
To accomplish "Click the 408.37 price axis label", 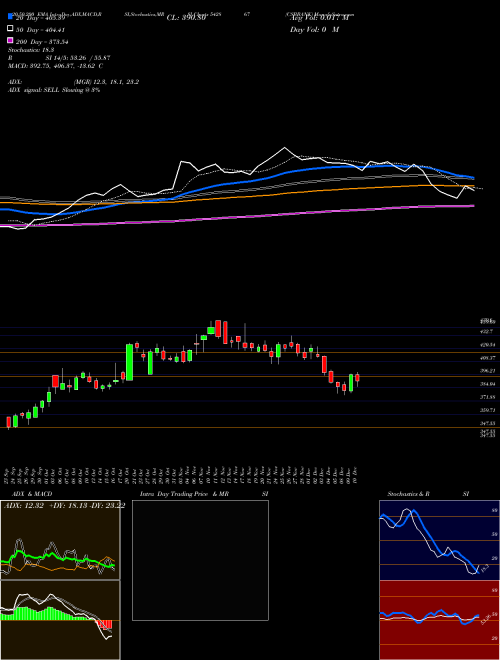I will coord(487,358).
